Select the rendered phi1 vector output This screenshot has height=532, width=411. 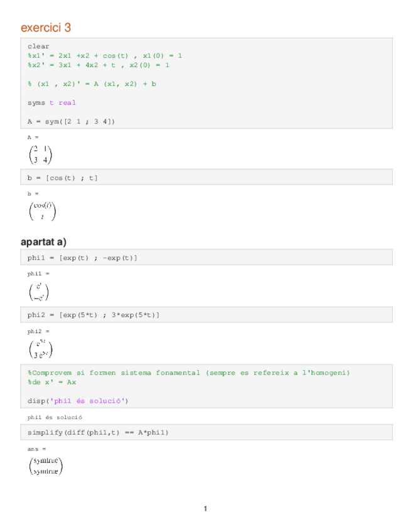coord(39,291)
